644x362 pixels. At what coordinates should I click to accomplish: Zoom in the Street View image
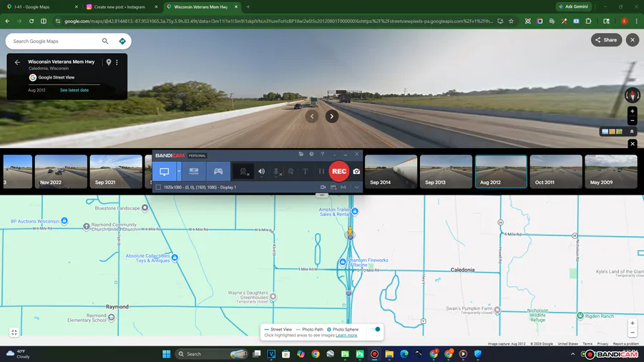tap(633, 111)
